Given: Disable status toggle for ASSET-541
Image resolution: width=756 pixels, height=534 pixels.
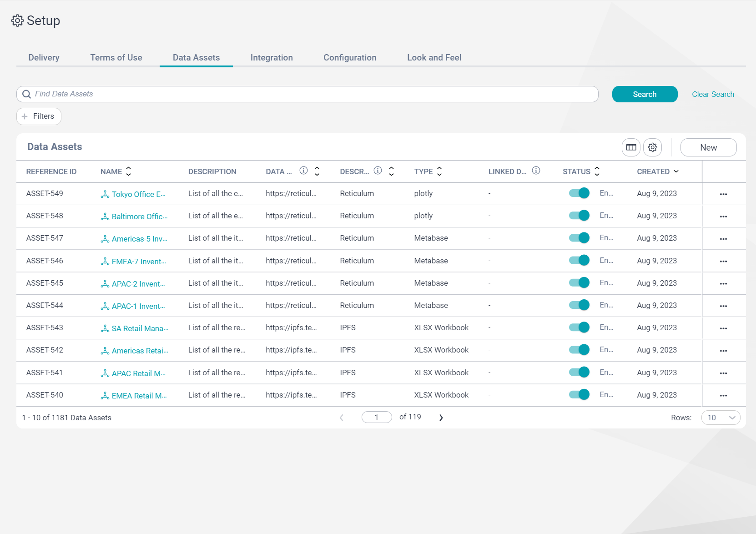Looking at the screenshot, I should coord(579,372).
